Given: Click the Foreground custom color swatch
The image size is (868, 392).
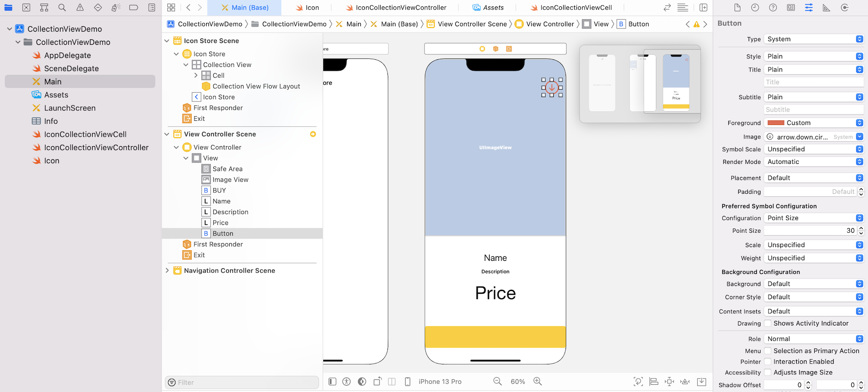Looking at the screenshot, I should pos(776,123).
